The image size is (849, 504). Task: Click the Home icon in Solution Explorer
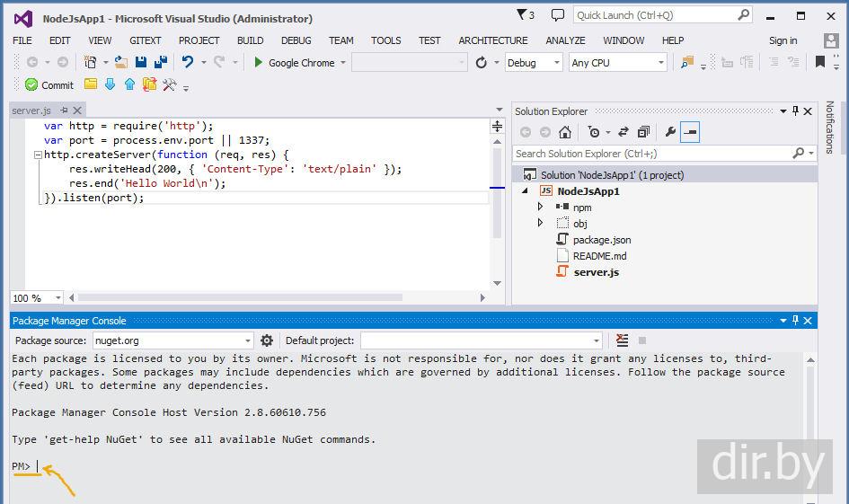(564, 132)
